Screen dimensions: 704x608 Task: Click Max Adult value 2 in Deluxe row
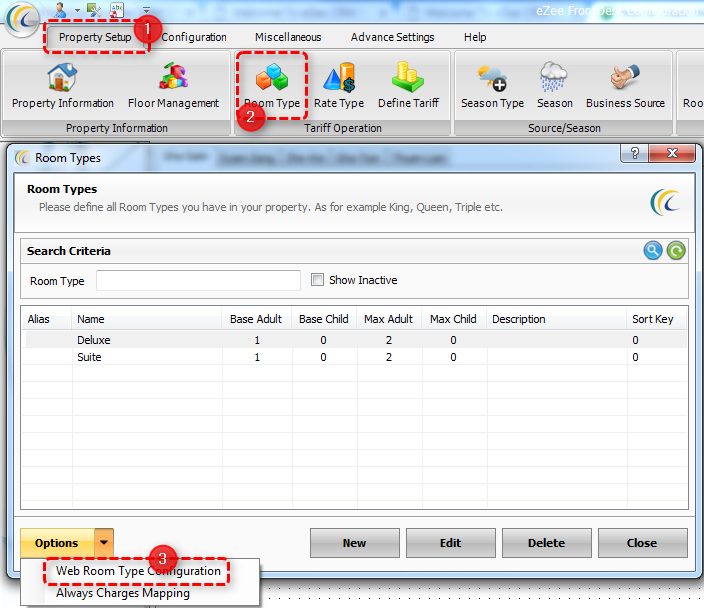click(389, 340)
